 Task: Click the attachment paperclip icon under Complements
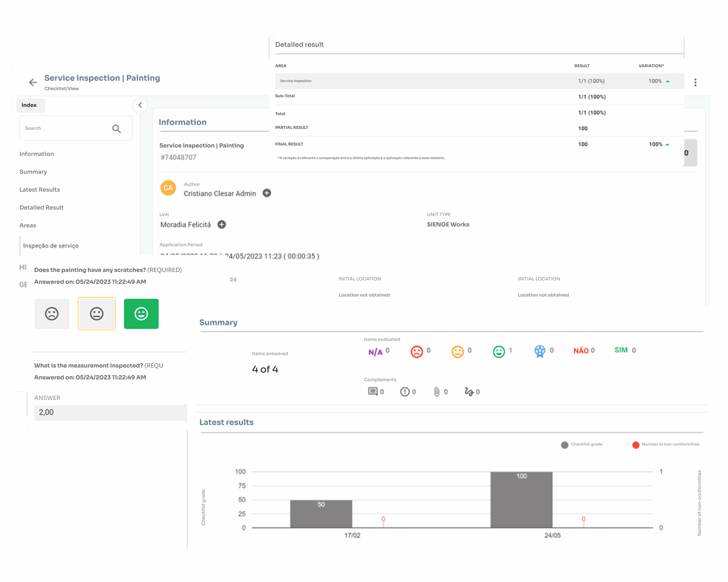click(x=437, y=391)
